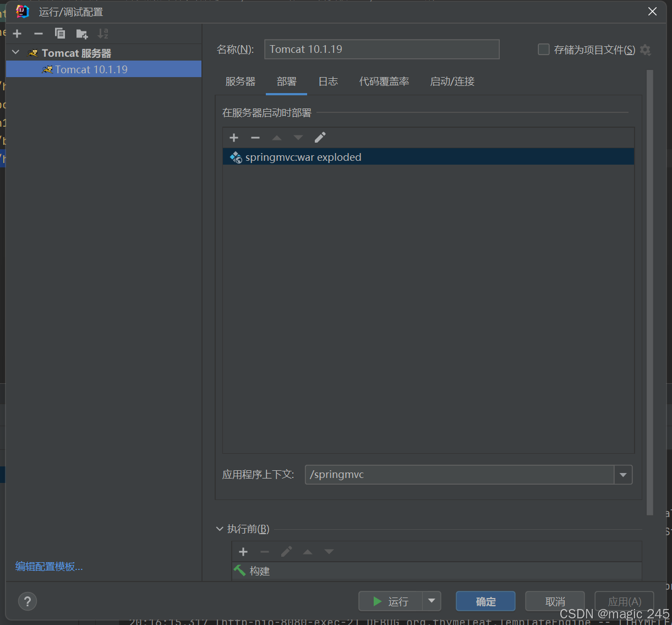Switch to the 启动/连接 tab
Viewport: 672px width, 625px height.
pos(452,81)
